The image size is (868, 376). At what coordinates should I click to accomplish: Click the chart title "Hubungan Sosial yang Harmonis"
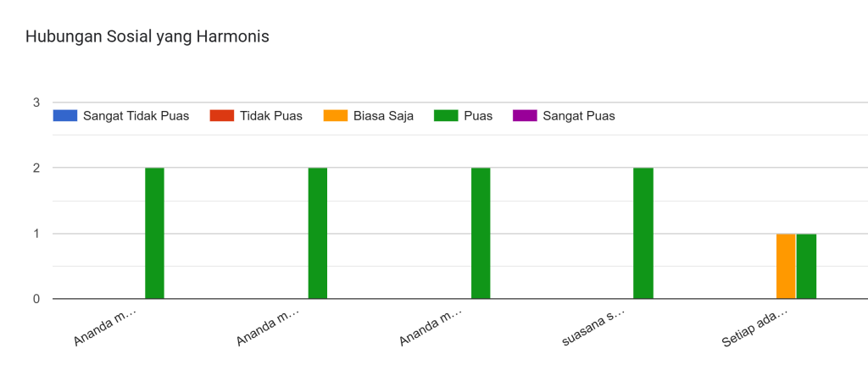[147, 37]
